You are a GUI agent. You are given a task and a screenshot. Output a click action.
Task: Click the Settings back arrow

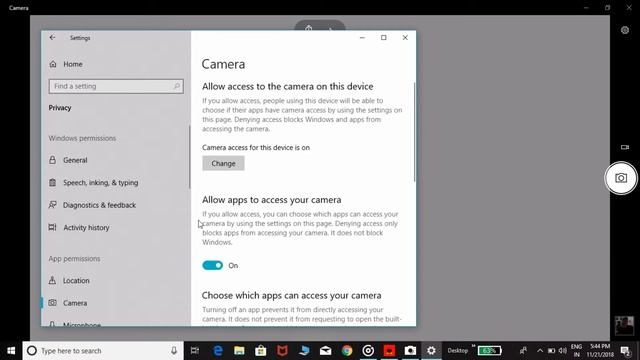click(52, 38)
